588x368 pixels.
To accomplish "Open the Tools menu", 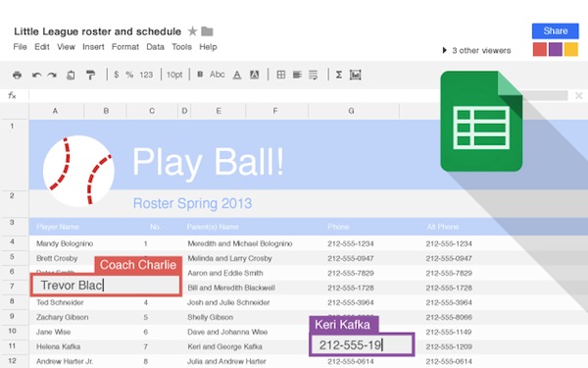I will point(182,47).
